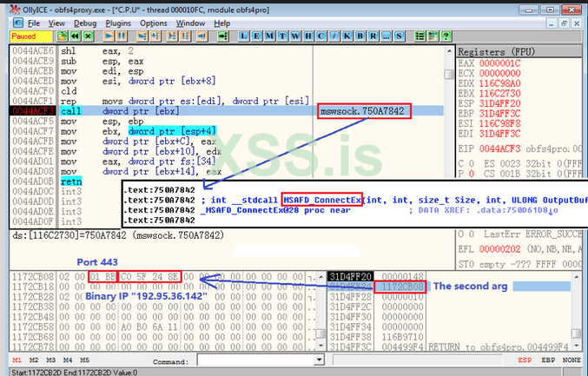Click hex dump pane scroll-down arrow
The image size is (588, 376).
click(320, 346)
